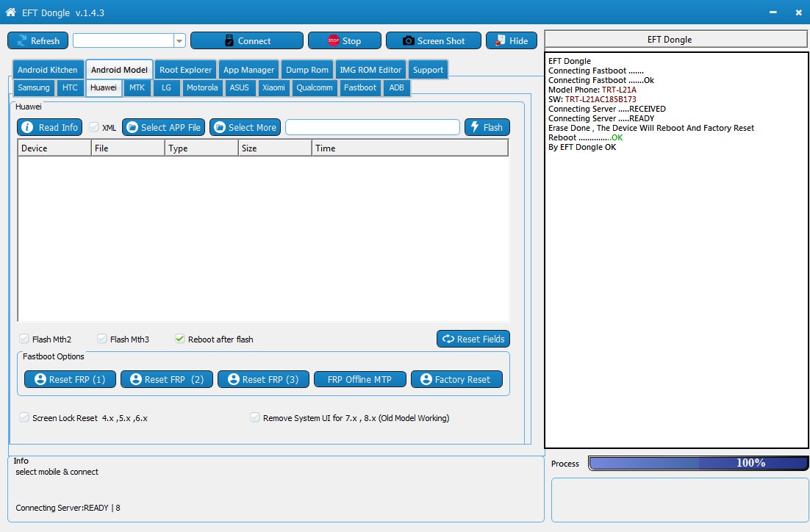Screen dimensions: 810x532
Task: Switch to the Root Explorer tab
Action: click(x=185, y=70)
